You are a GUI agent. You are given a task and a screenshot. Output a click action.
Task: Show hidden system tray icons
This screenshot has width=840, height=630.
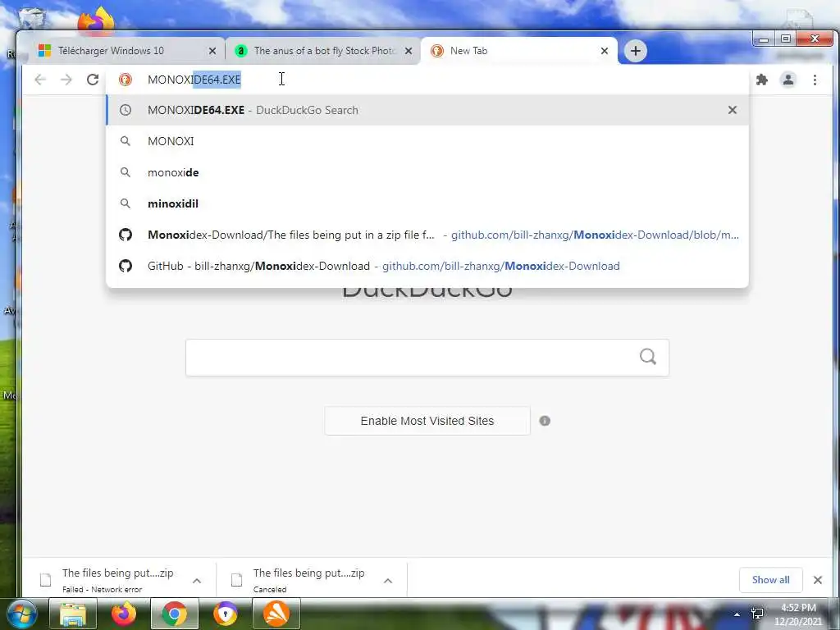(737, 614)
